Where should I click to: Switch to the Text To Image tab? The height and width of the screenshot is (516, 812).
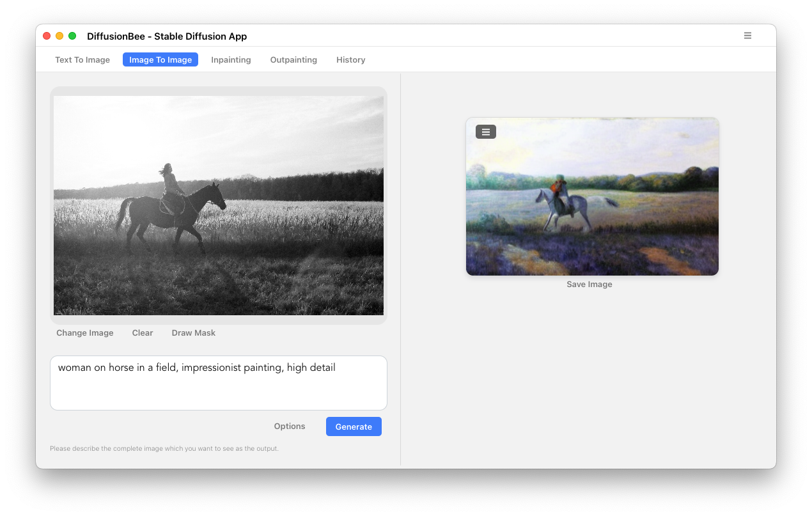click(82, 59)
